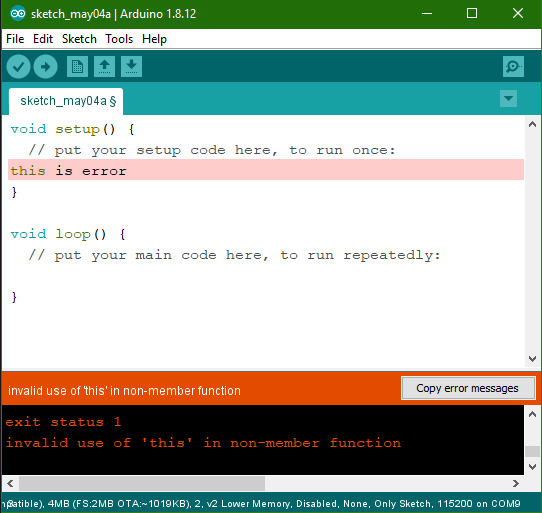Maximize the Arduino window
542x513 pixels.
click(472, 13)
